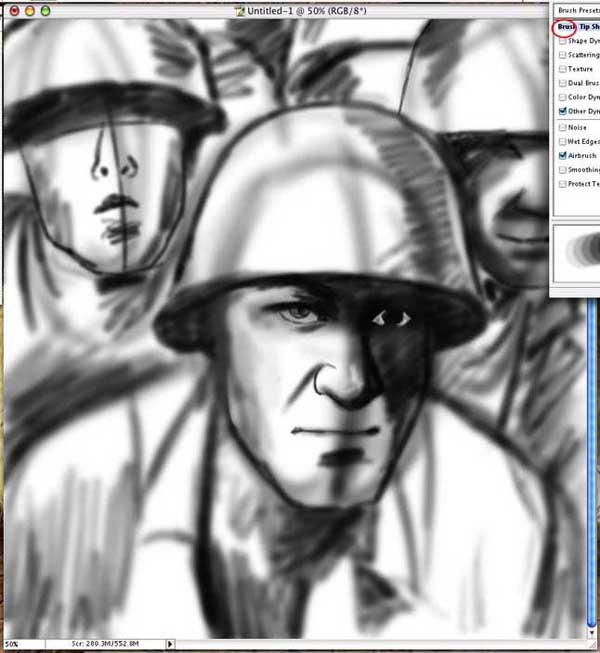Viewport: 600px width, 653px height.
Task: Close the Untitled-1 document window
Action: (x=15, y=11)
